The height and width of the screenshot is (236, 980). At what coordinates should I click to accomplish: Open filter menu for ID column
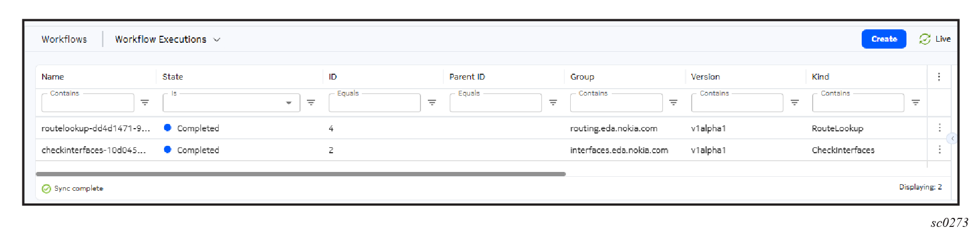[432, 103]
